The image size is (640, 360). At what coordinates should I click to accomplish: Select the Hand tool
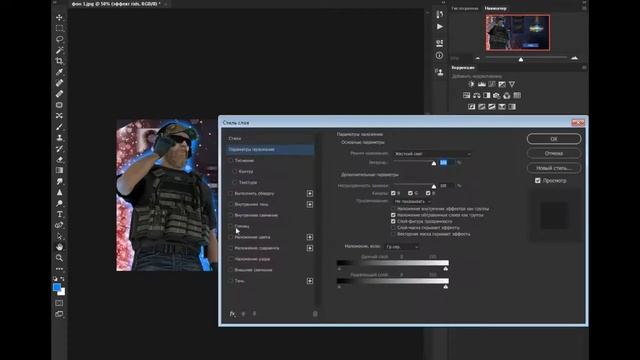[x=60, y=247]
